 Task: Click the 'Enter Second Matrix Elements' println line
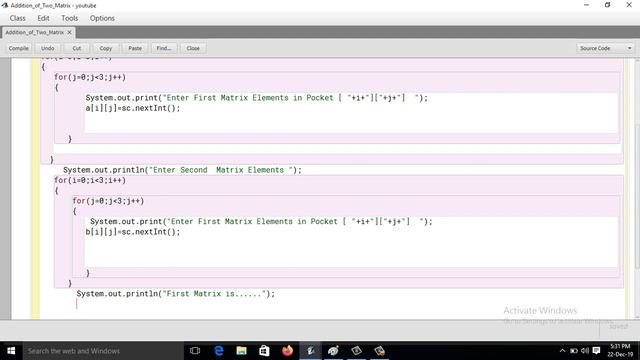point(182,170)
